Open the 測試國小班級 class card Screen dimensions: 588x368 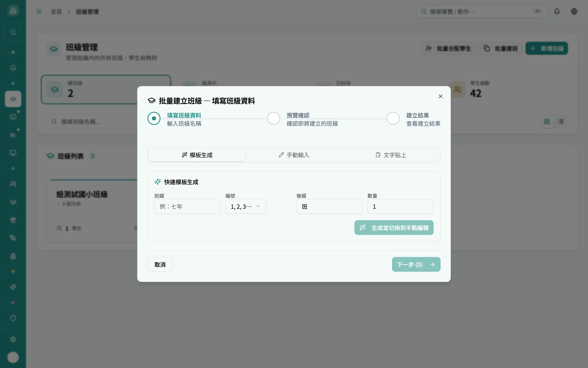pos(92,211)
